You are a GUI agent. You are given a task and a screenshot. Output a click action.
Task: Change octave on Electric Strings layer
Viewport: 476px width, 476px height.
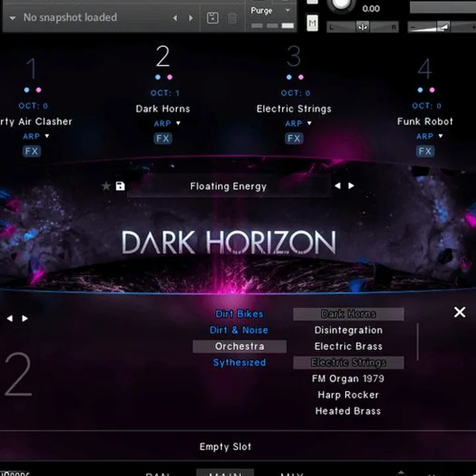296,93
